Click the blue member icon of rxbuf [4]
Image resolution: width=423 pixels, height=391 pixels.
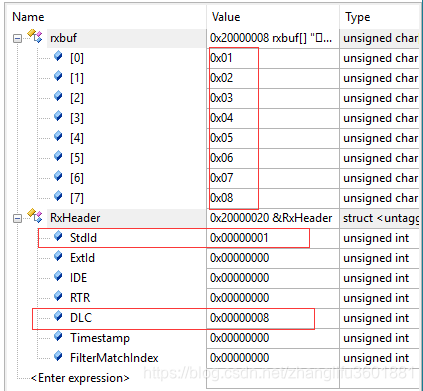tap(58, 136)
